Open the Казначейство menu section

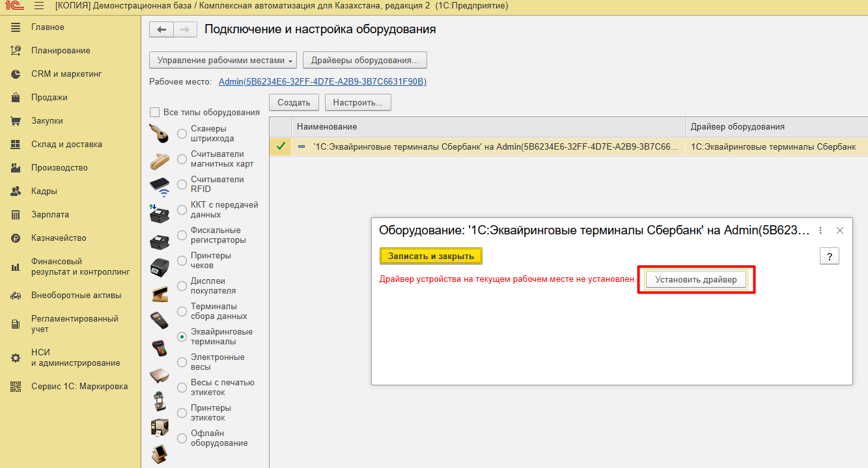[x=59, y=238]
